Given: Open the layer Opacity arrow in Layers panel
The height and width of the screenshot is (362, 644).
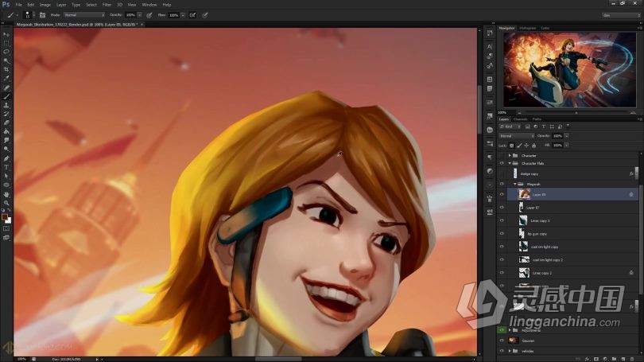Looking at the screenshot, I should point(567,136).
